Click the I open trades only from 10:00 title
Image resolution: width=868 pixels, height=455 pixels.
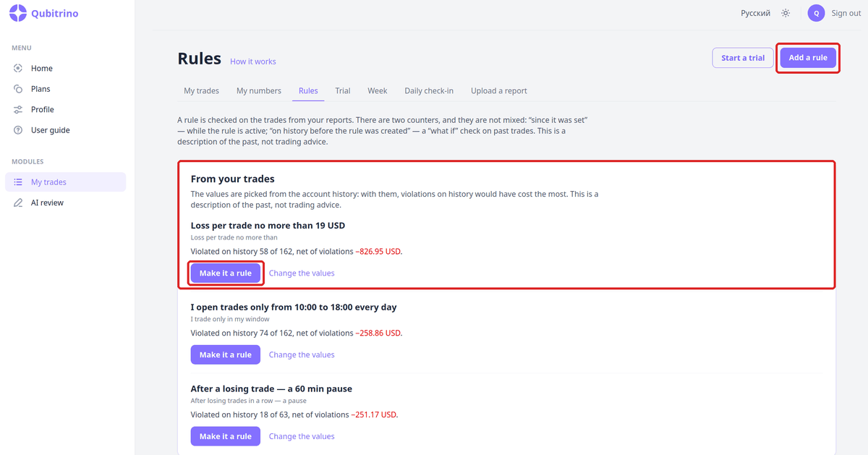[x=294, y=307]
